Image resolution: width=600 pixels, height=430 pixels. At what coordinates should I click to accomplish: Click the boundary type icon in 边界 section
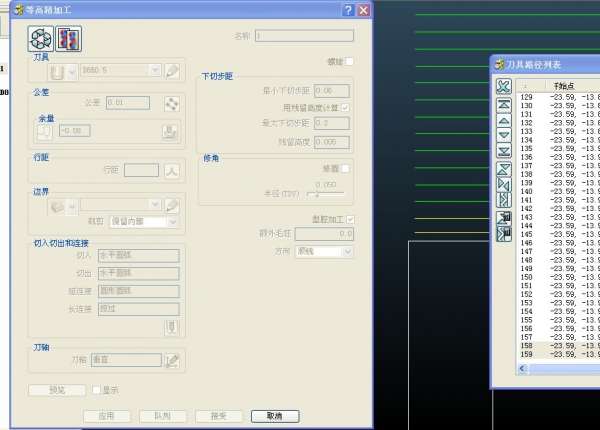tap(57, 207)
